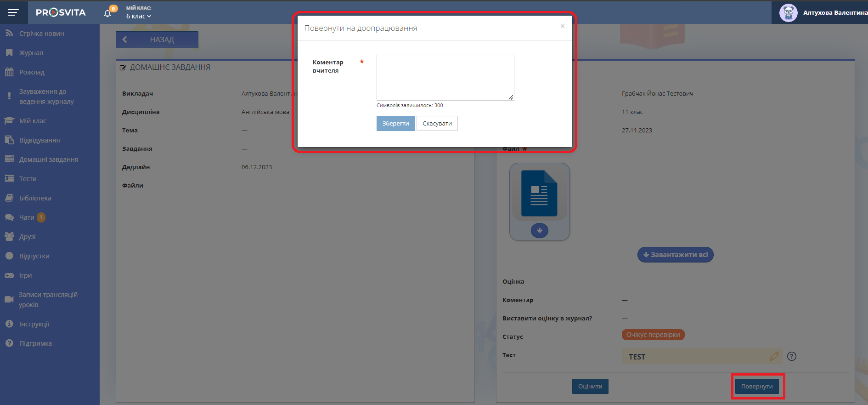Click the notification bell icon
Screen dimensions: 868x405
pyautogui.click(x=107, y=13)
